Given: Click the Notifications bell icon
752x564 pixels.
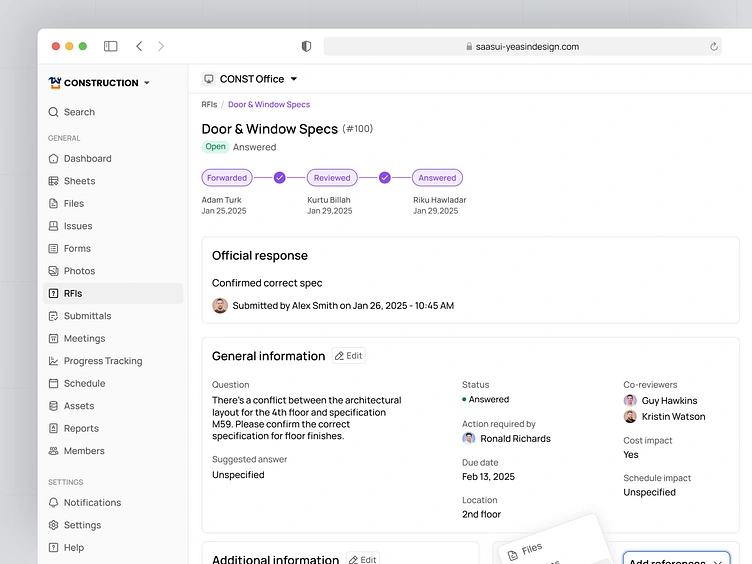Looking at the screenshot, I should 53,502.
